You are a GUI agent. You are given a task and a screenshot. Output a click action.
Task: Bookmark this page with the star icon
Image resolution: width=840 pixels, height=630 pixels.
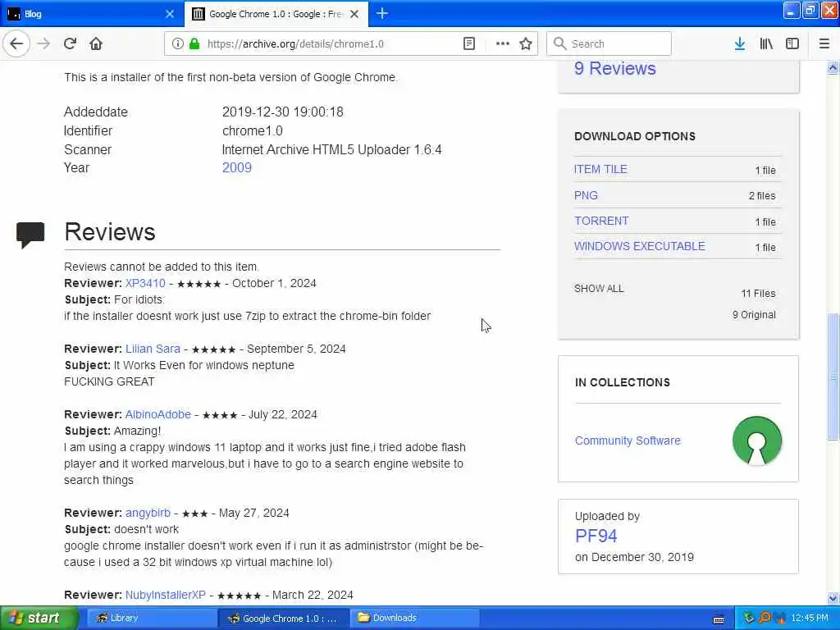pyautogui.click(x=526, y=44)
